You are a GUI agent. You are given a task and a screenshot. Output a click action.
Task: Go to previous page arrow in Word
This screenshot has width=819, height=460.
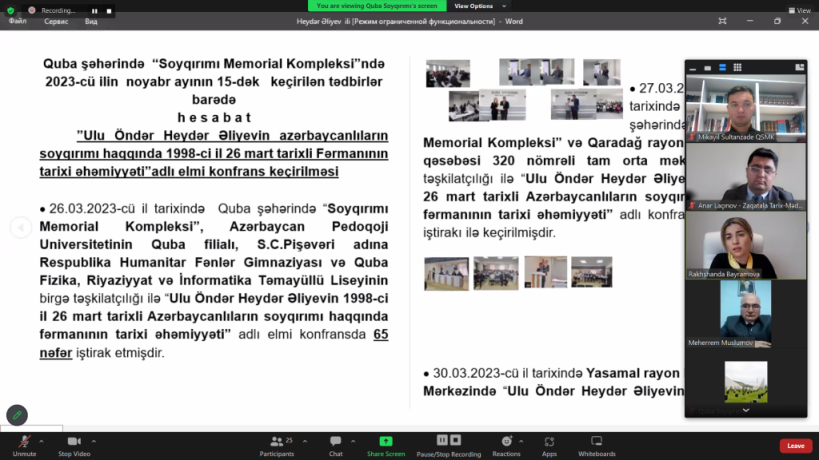pyautogui.click(x=21, y=227)
